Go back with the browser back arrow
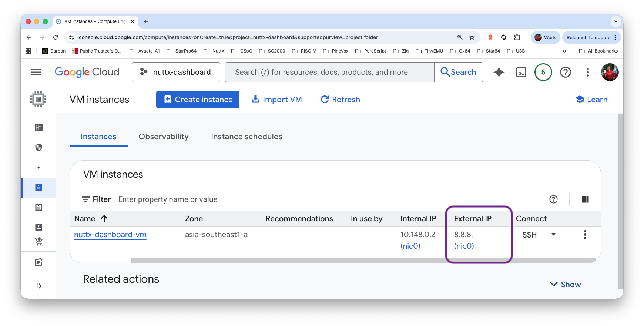 pyautogui.click(x=29, y=37)
